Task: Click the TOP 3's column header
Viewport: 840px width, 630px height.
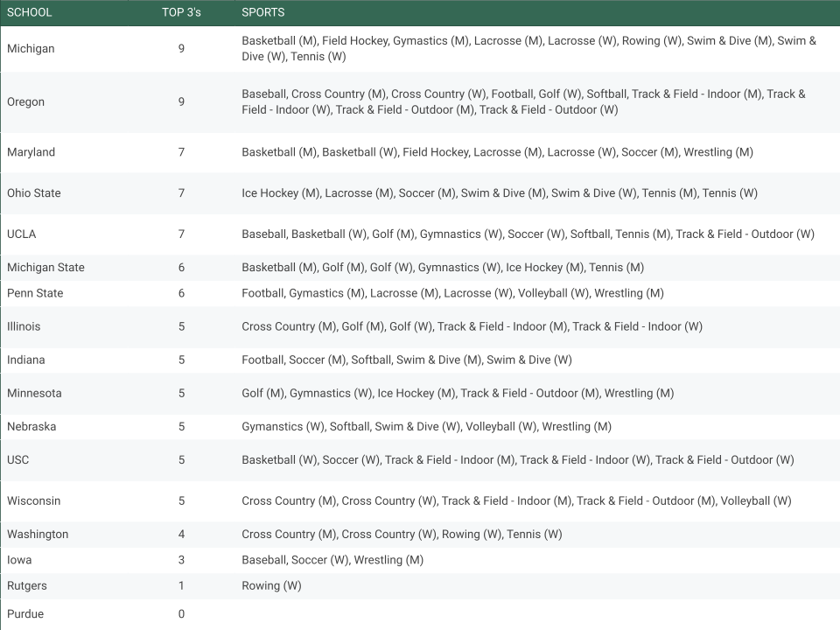Action: click(181, 12)
